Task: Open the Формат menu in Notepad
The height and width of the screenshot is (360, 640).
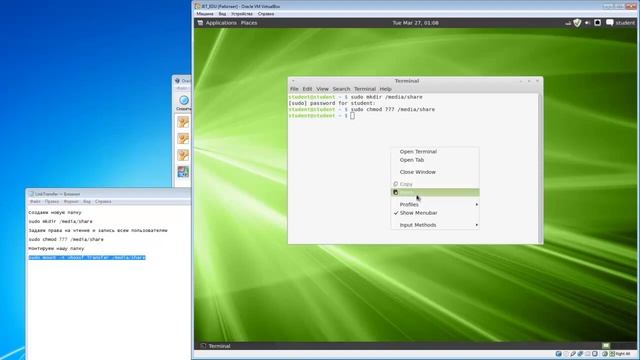Action: coord(71,202)
